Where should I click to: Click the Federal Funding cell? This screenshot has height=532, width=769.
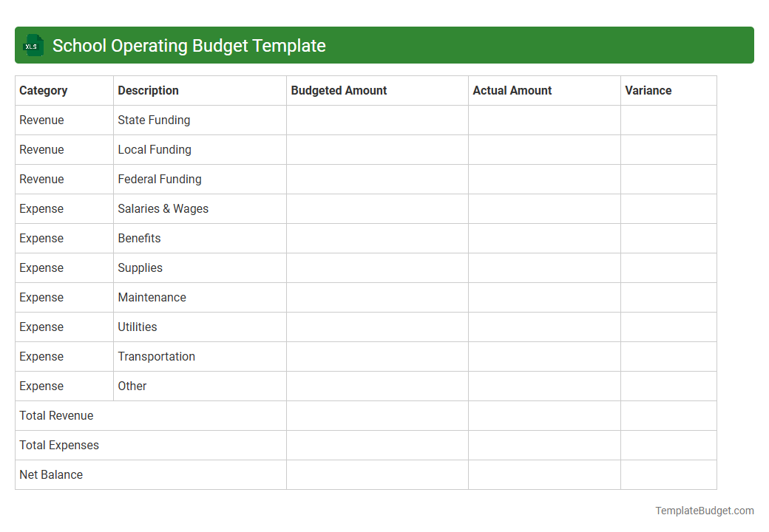pos(160,179)
